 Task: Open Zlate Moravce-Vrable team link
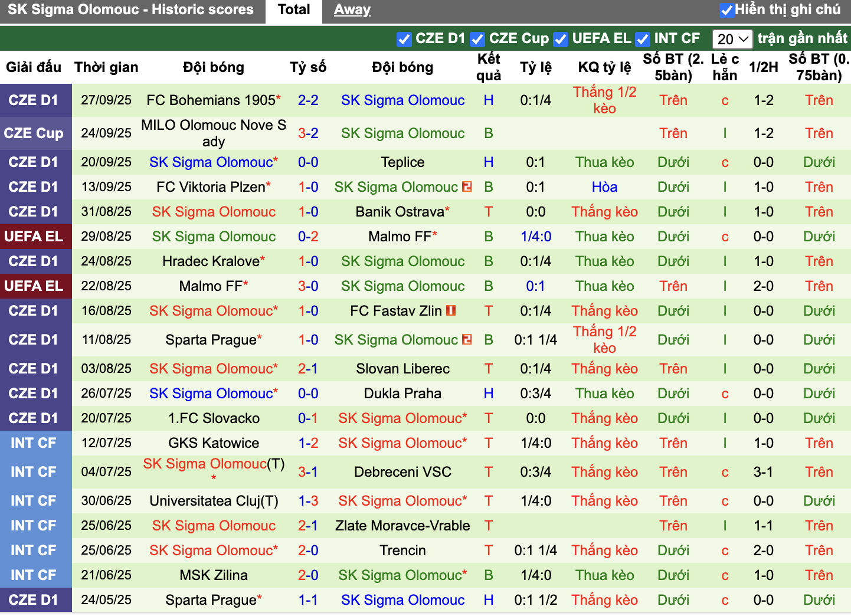tap(402, 526)
